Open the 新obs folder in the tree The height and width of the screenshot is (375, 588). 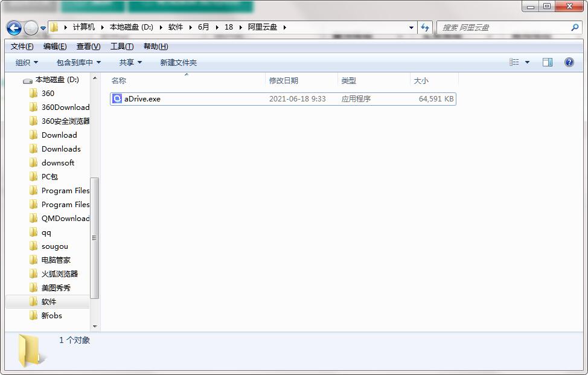click(52, 315)
